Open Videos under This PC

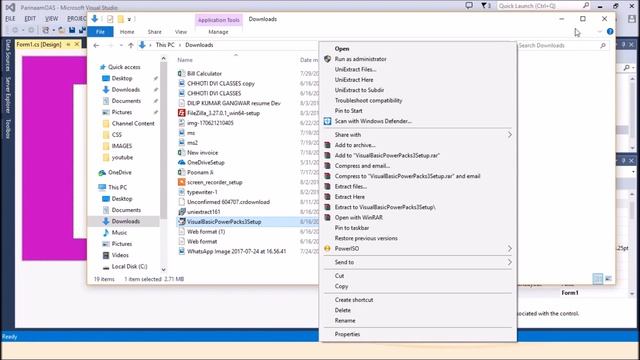[120, 255]
